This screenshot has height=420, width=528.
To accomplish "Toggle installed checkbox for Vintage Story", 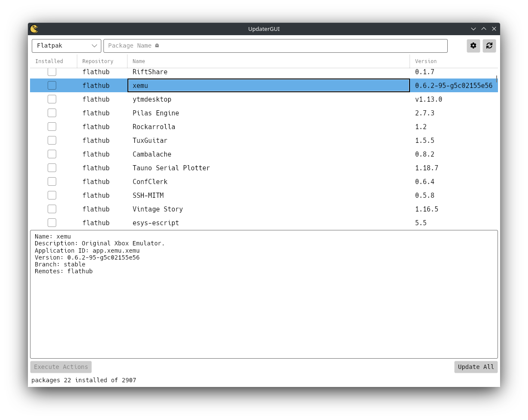I will point(52,209).
